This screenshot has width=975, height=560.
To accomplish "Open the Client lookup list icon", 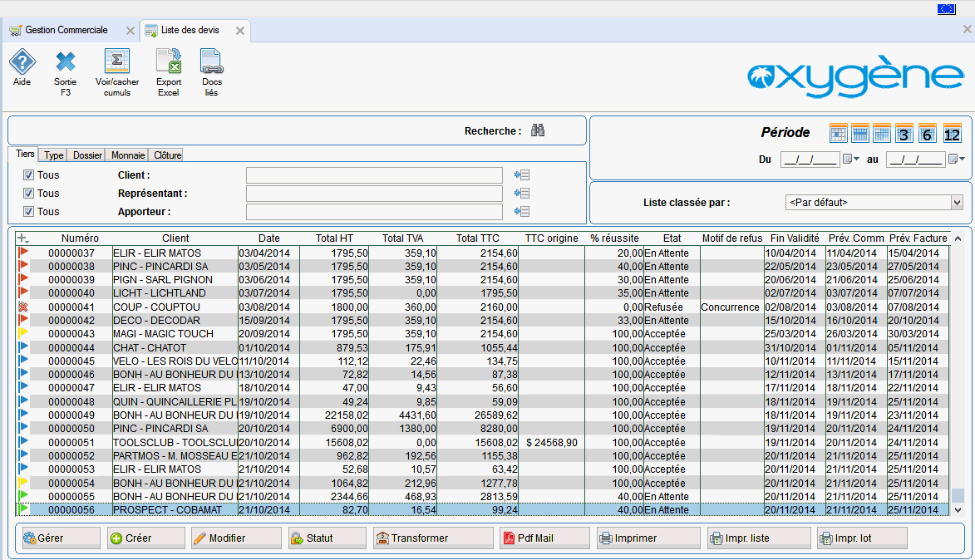I will coord(522,175).
